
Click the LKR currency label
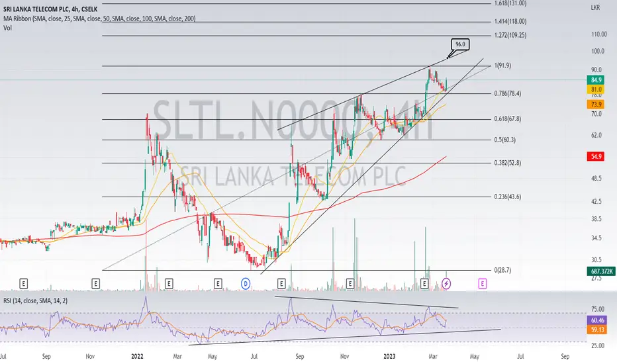(x=595, y=7)
